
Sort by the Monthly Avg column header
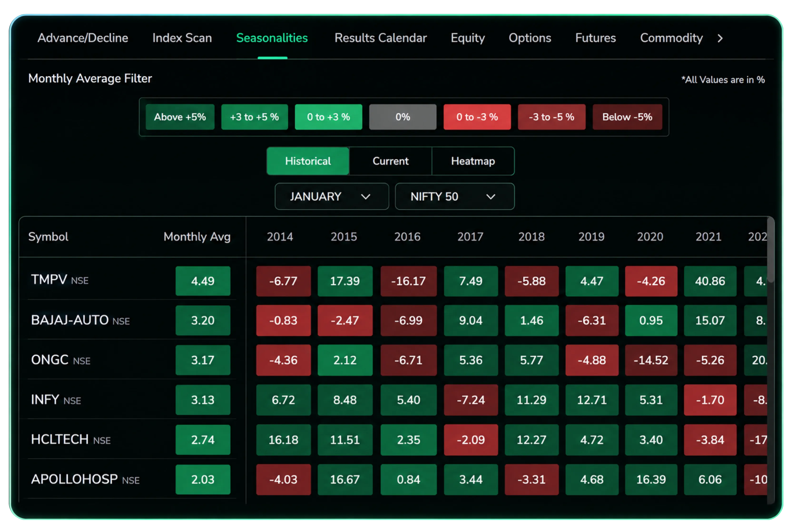197,236
